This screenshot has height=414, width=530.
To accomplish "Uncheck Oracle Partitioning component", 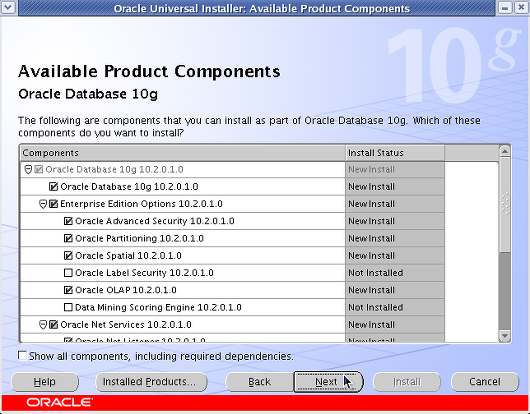I will tap(68, 238).
